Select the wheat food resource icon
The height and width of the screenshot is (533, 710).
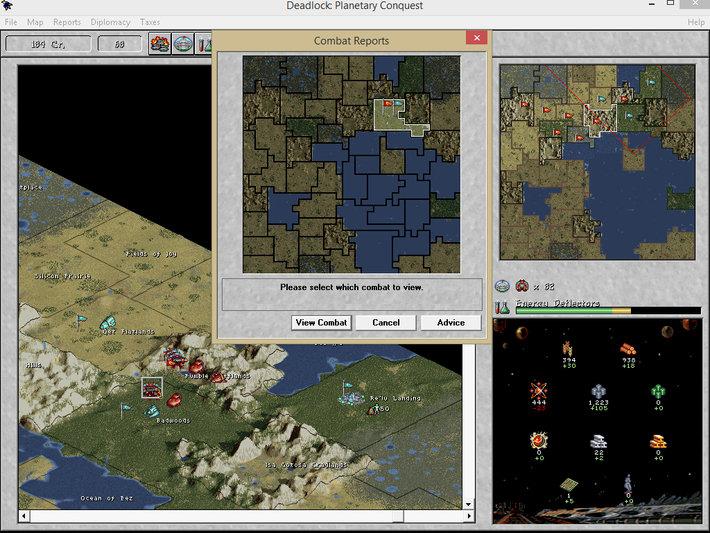(568, 348)
